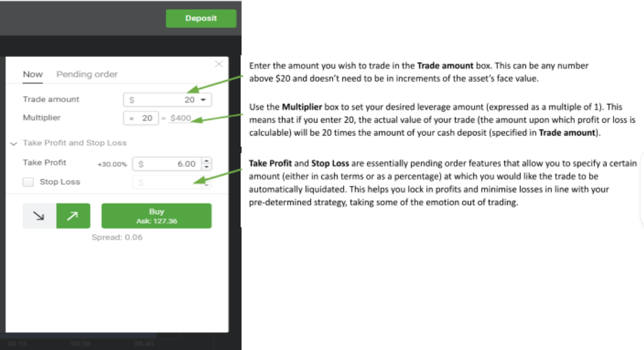The height and width of the screenshot is (350, 644).
Task: Increase Take Profit with the up stepper
Action: (x=207, y=161)
